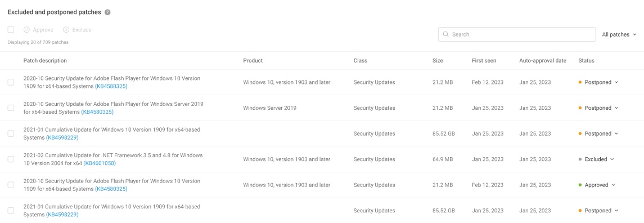This screenshot has width=644, height=223.
Task: Check the Windows Server 2019 Flash patch row
Action: pyautogui.click(x=11, y=108)
